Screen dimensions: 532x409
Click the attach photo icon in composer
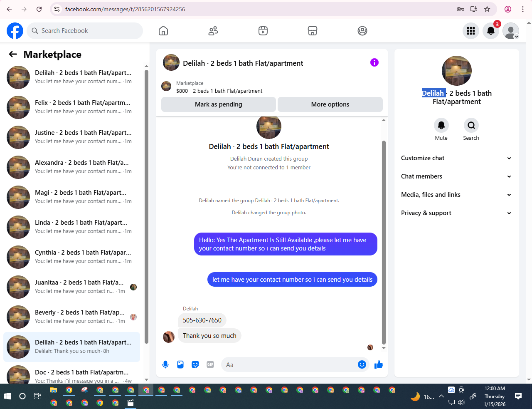[x=180, y=364]
